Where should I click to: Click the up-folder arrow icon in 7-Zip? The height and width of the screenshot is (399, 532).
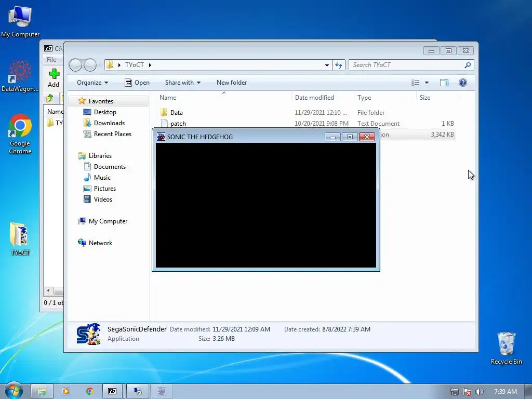click(x=49, y=98)
